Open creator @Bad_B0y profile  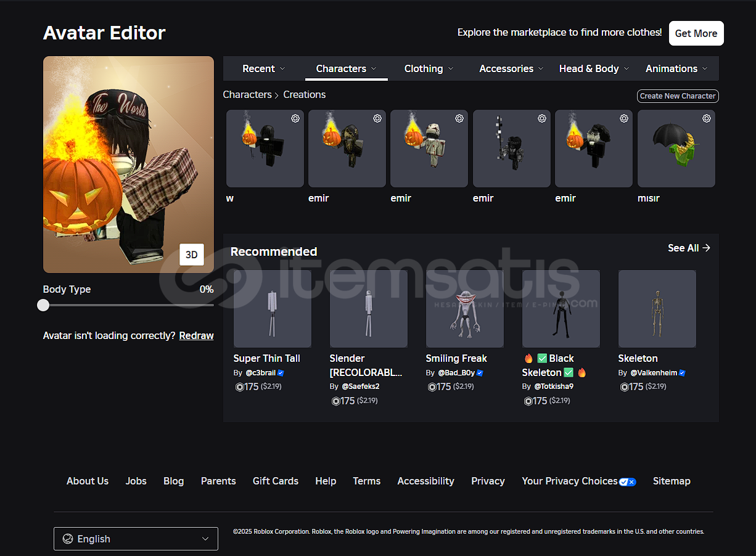tap(457, 373)
